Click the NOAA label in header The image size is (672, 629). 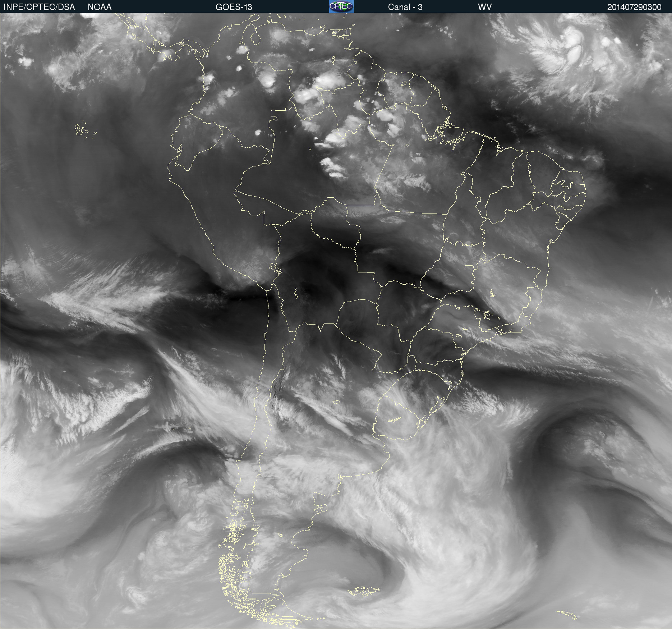pos(100,7)
